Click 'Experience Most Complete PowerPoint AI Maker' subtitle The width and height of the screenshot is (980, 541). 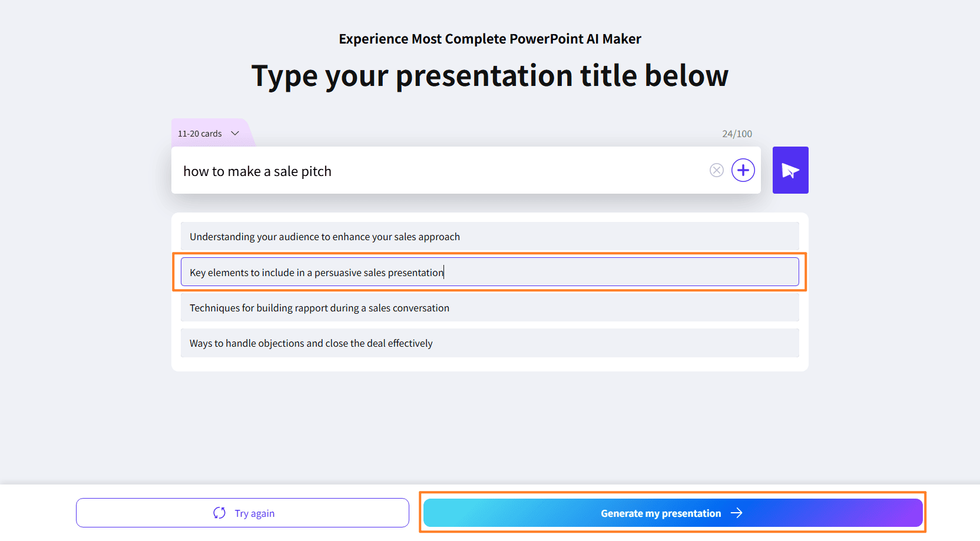pyautogui.click(x=489, y=39)
